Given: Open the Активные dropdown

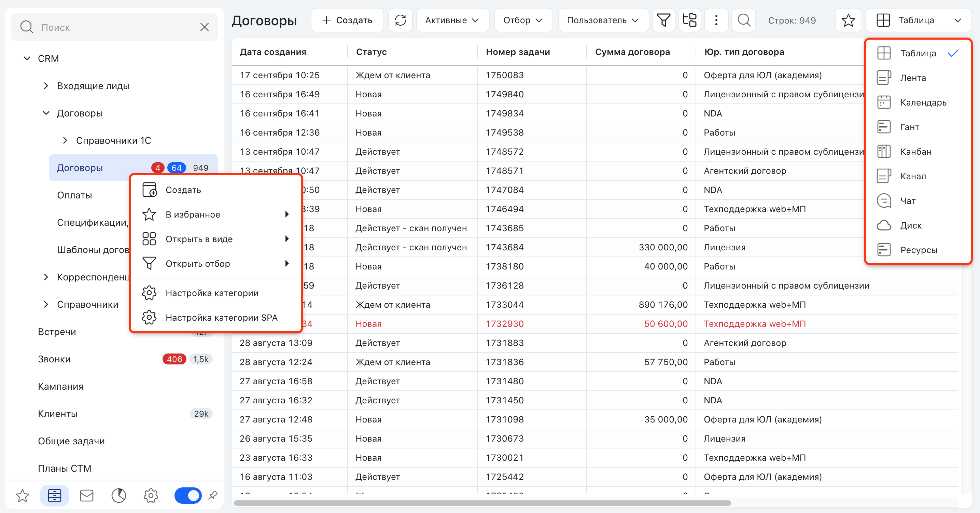Looking at the screenshot, I should (452, 20).
